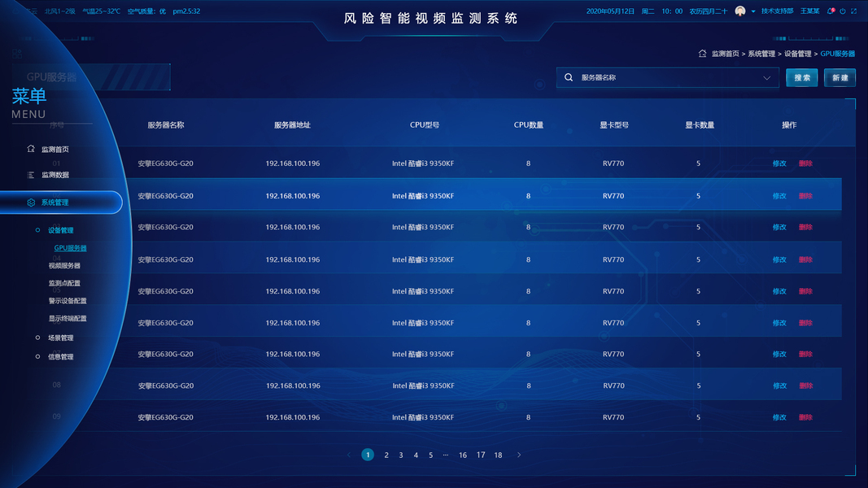This screenshot has width=868, height=488.
Task: Click 监测首页 in the breadcrumb
Action: click(x=725, y=54)
